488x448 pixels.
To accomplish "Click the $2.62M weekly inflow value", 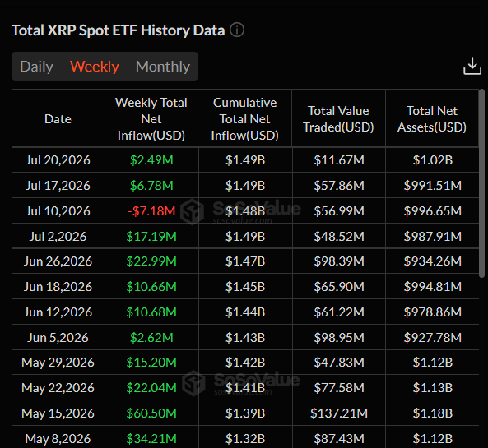I will pyautogui.click(x=151, y=338).
